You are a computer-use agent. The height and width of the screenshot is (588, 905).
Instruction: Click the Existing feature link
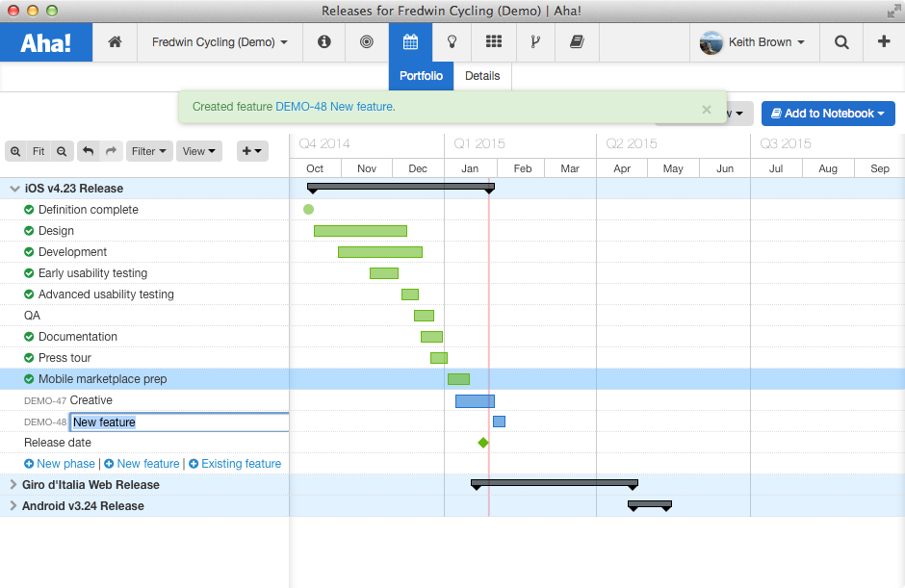tap(242, 464)
